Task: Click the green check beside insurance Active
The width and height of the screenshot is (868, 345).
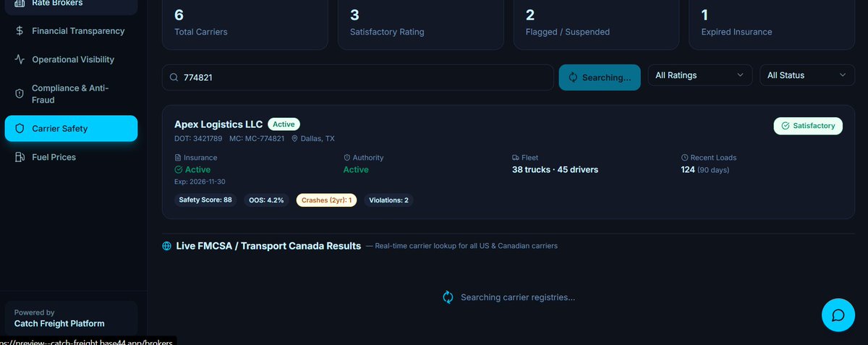Action: pos(179,170)
